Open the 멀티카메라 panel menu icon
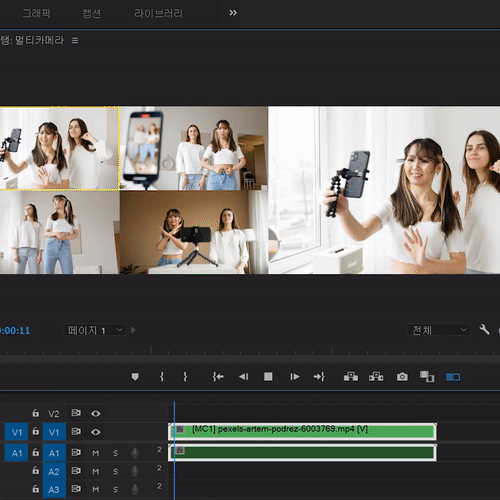The width and height of the screenshot is (500, 500). click(x=75, y=40)
